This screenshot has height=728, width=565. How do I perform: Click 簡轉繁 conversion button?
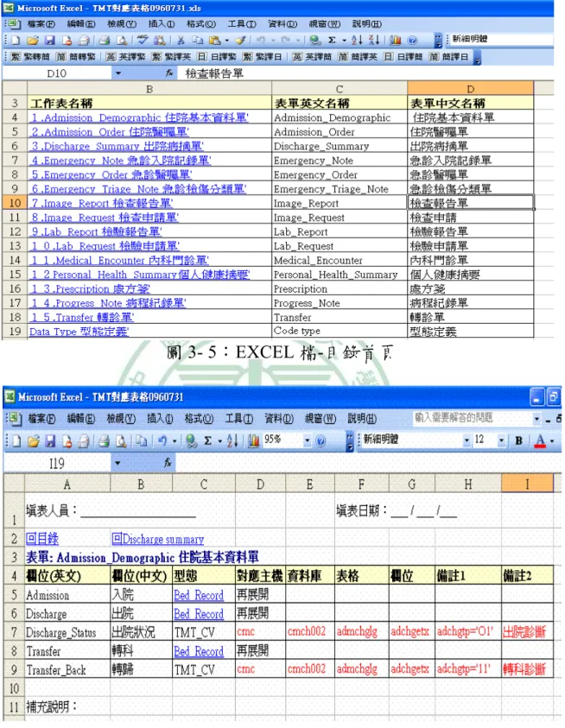coord(76,57)
